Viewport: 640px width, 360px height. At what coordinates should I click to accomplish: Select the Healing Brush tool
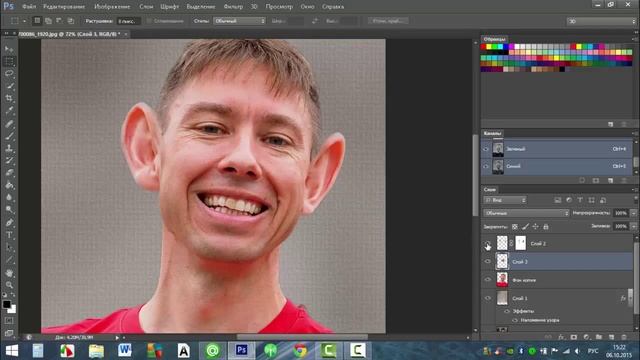(9, 124)
